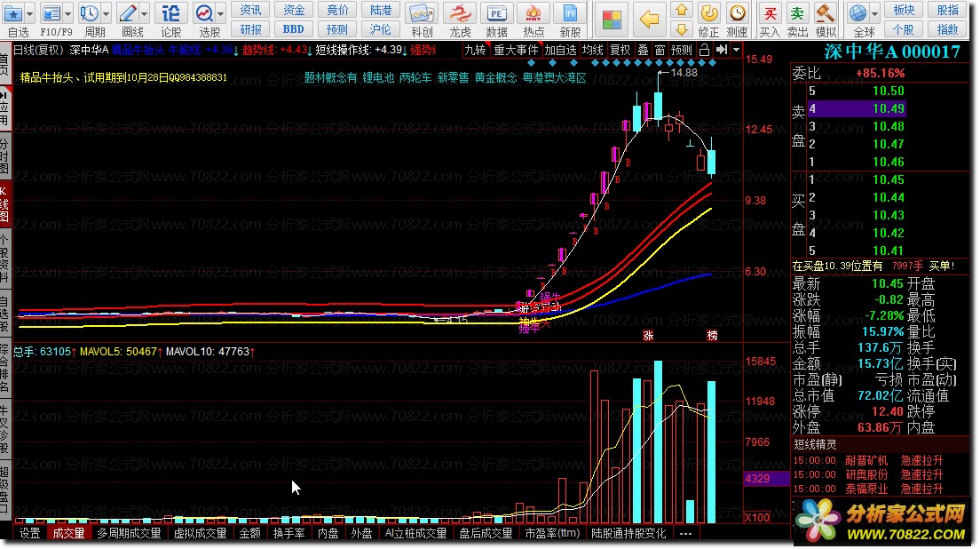Open the 选股 stock screener icon

click(204, 12)
